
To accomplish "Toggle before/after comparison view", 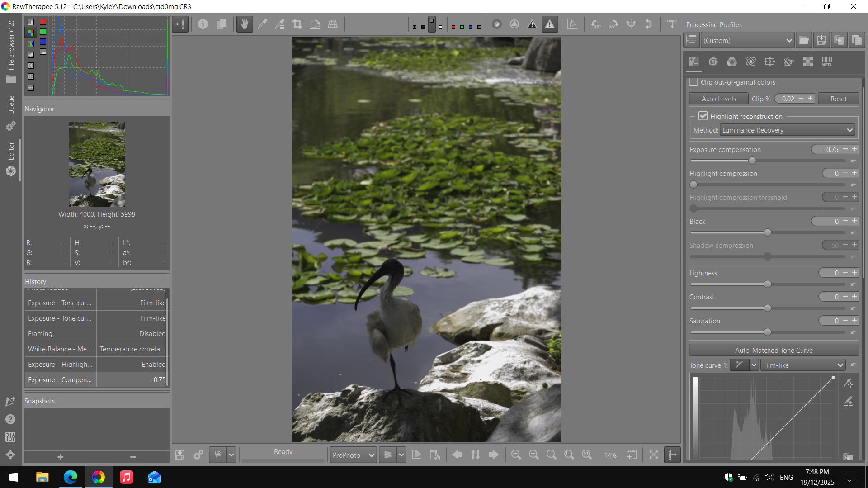I will tap(222, 24).
